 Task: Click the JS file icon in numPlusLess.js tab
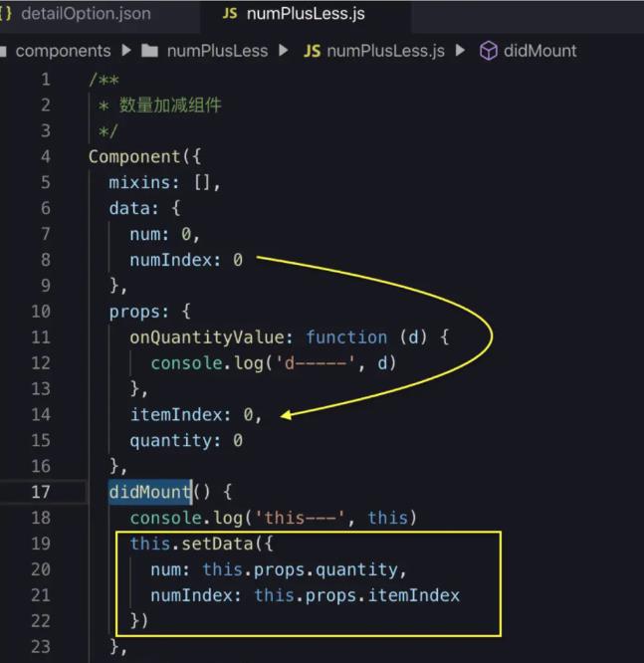click(230, 14)
